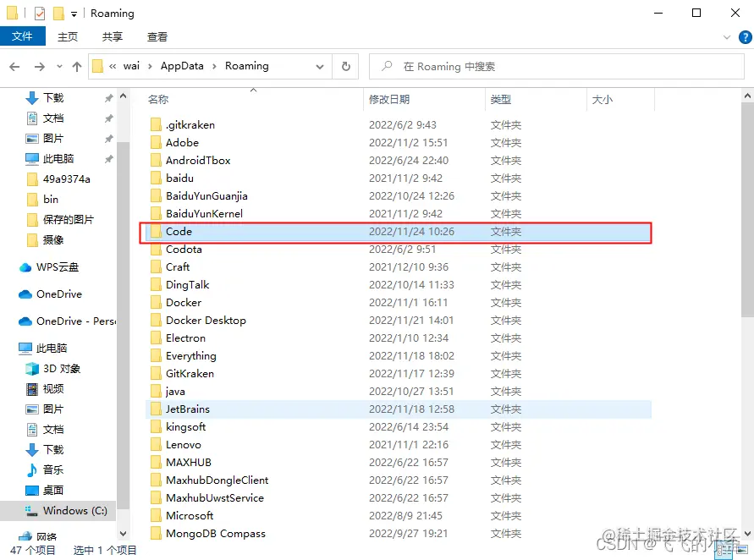This screenshot has height=560, width=754.
Task: Select the Lenovo folder icon
Action: (x=156, y=445)
